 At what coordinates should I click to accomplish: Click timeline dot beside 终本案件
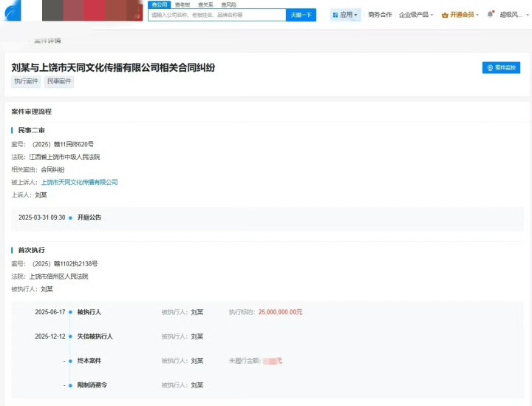(x=71, y=361)
